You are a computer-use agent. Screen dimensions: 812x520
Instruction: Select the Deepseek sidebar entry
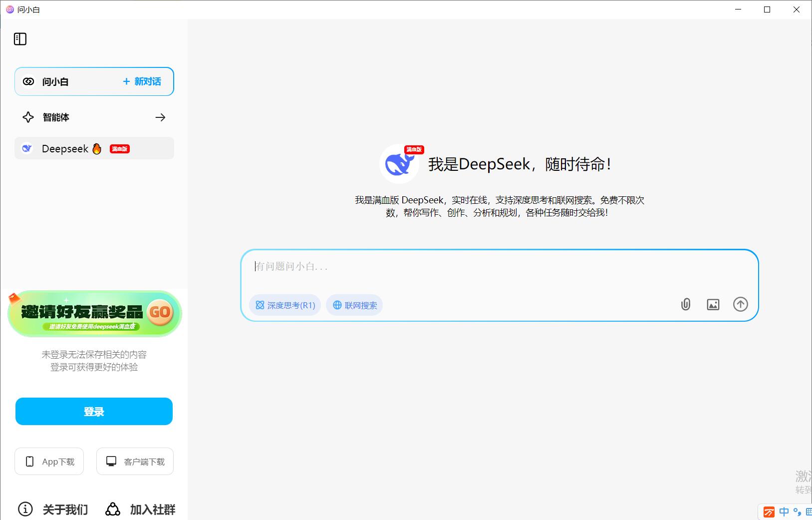[94, 148]
